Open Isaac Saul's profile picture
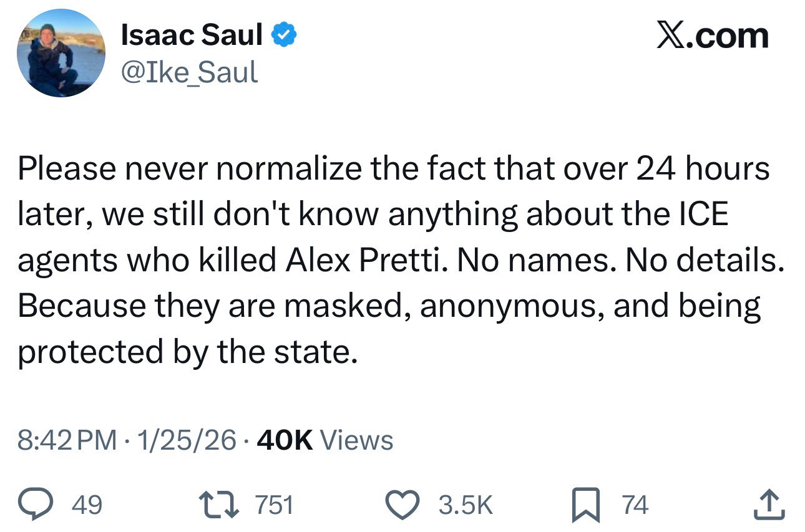Viewport: 805px width, 532px height. click(x=61, y=53)
